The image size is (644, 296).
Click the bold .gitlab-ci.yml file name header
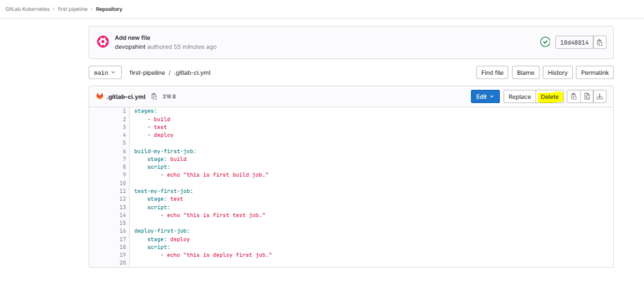(x=126, y=97)
